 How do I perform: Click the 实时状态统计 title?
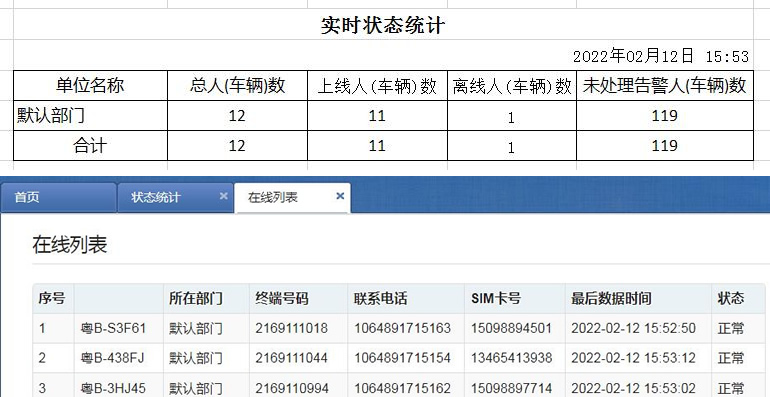(383, 25)
